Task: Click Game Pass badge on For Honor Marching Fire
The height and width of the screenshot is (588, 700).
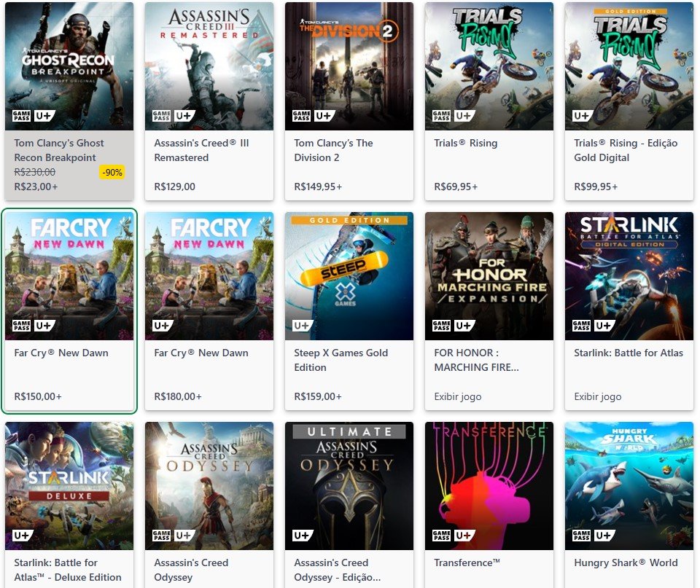Action: click(x=442, y=326)
